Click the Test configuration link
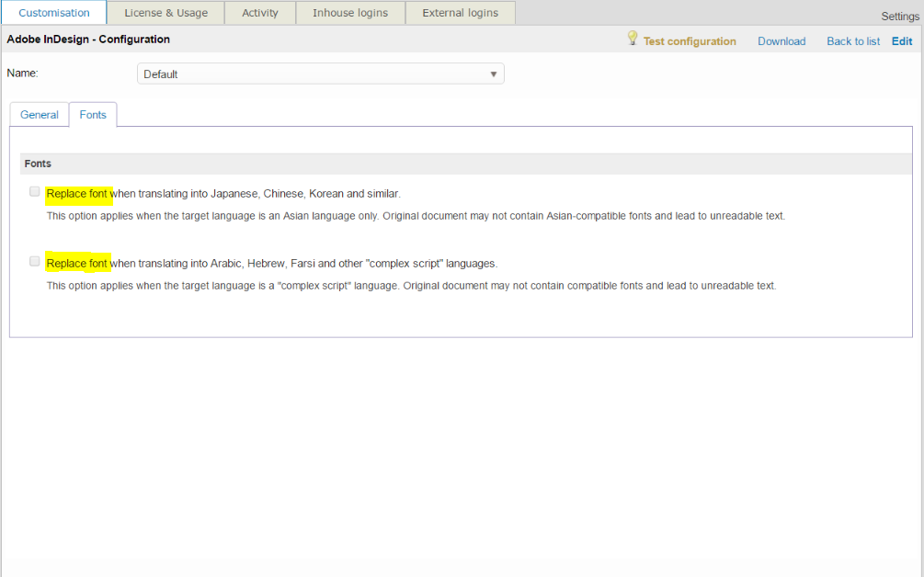924x577 pixels. (690, 41)
